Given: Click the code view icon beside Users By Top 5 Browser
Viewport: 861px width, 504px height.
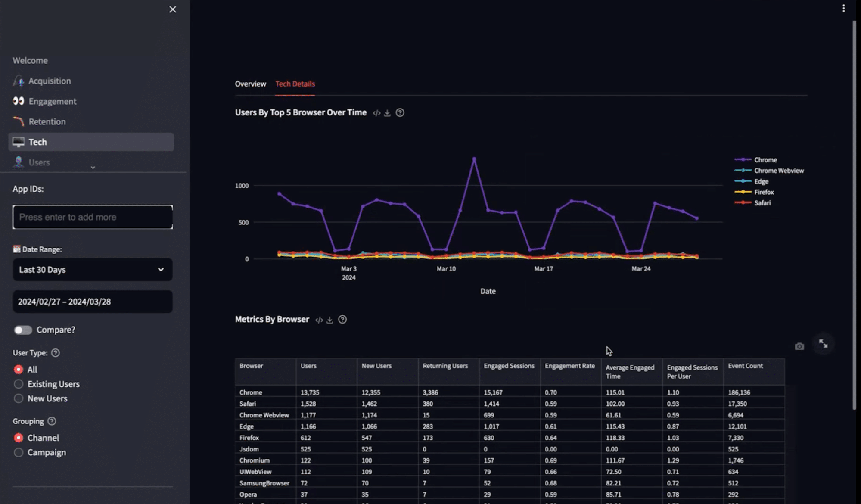Looking at the screenshot, I should tap(377, 112).
